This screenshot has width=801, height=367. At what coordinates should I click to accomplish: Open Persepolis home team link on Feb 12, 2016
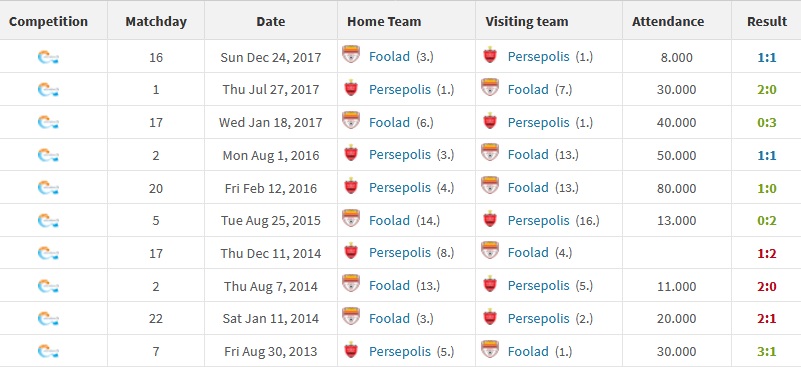tap(400, 188)
